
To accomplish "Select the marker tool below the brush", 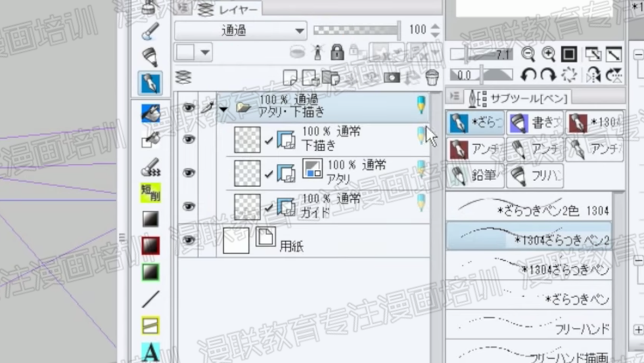I will [150, 57].
